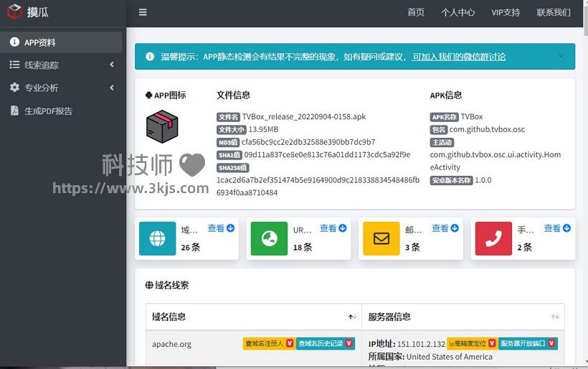This screenshot has height=369, width=588.
Task: Click 查域名注册人 button for apache.org
Action: pyautogui.click(x=268, y=343)
